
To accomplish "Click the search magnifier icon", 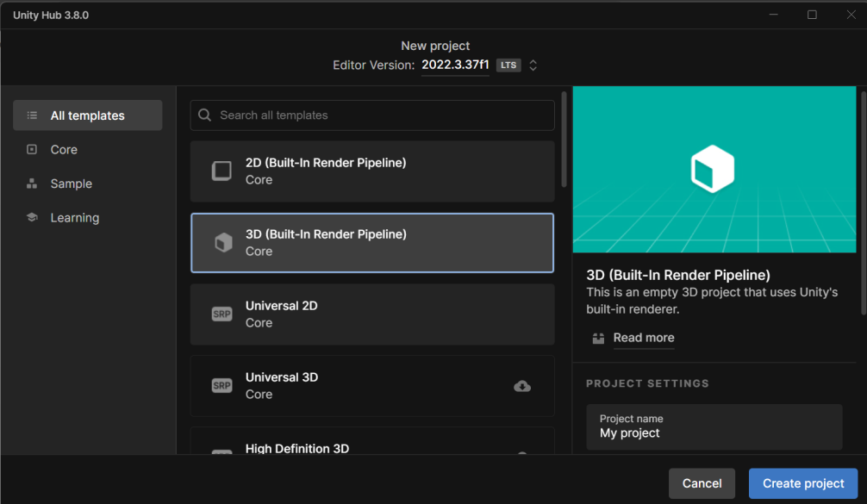I will [204, 115].
